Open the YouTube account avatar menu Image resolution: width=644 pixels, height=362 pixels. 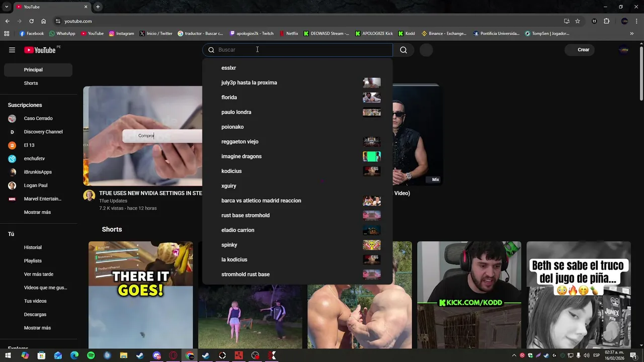tap(624, 50)
